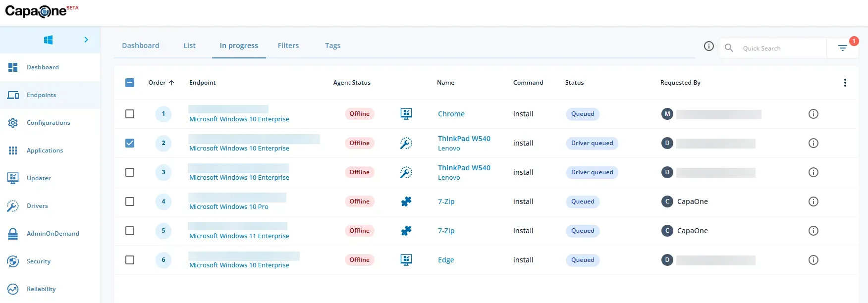The width and height of the screenshot is (868, 303).
Task: Show info for row 2 ThinkPad W540
Action: tap(814, 143)
